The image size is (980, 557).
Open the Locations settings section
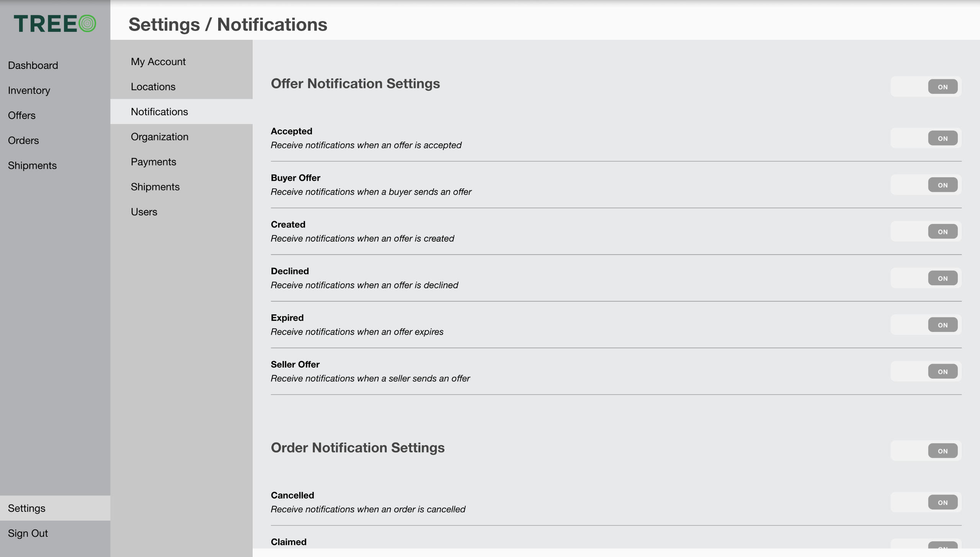(x=153, y=87)
